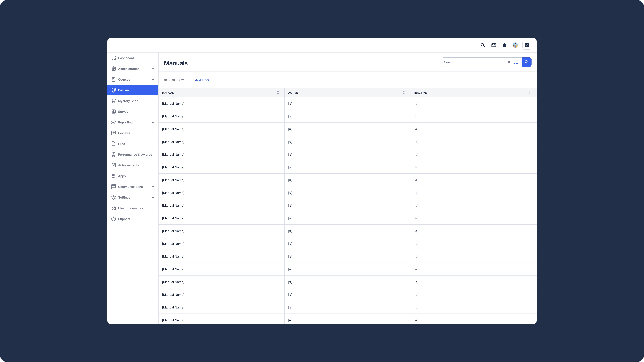Click the Add Filter link
Screen dimensions: 644x362
click(203, 80)
